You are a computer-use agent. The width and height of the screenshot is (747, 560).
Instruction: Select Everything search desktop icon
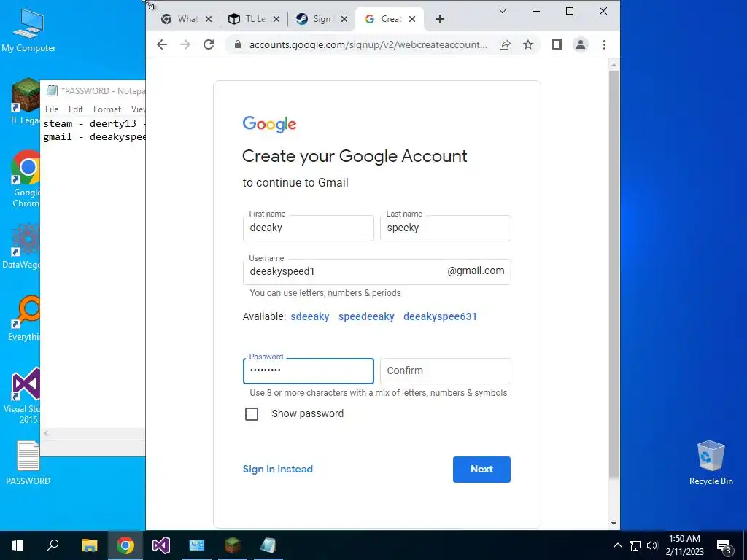[24, 318]
